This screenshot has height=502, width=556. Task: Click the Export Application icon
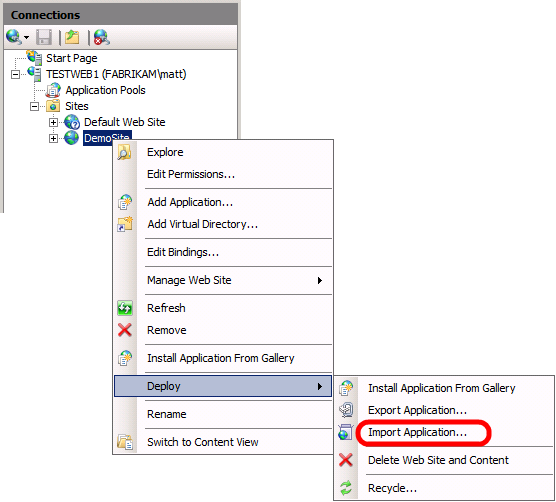tap(346, 410)
